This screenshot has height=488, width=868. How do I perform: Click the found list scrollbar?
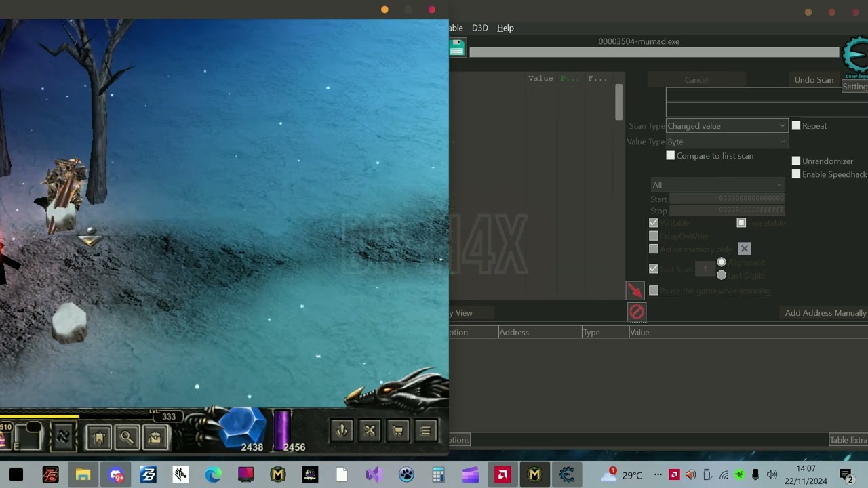pos(618,102)
